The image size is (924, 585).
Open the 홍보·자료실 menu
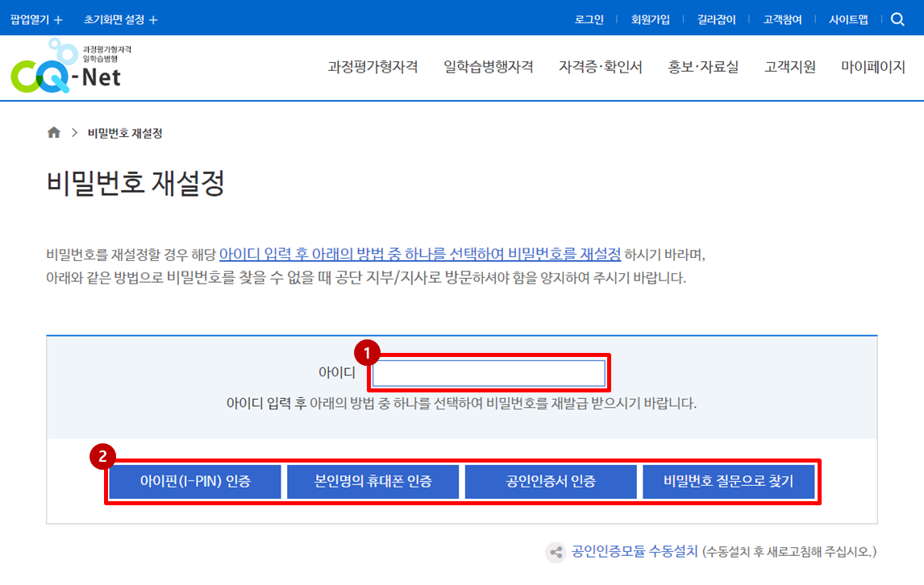coord(703,67)
